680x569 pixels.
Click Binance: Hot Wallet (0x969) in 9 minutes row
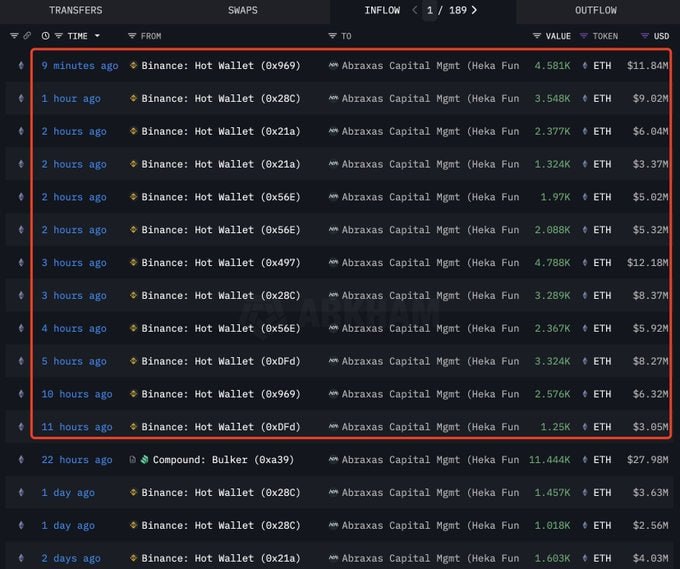click(221, 66)
